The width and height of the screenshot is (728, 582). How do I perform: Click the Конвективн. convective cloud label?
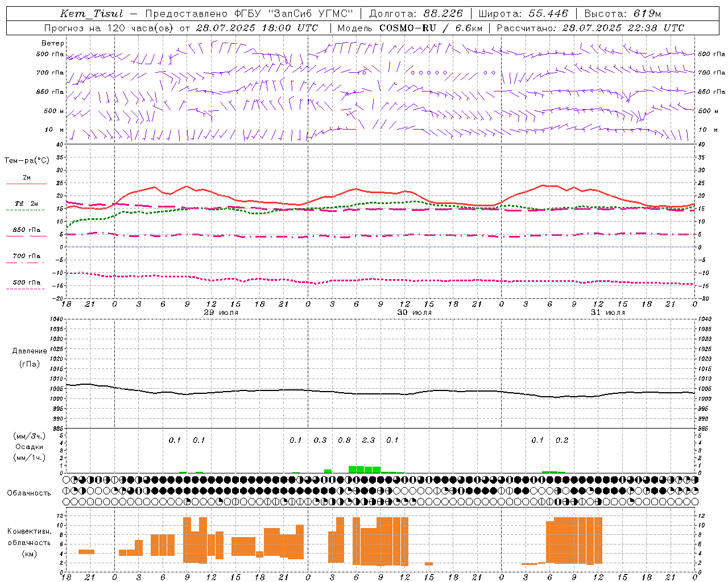(x=29, y=531)
